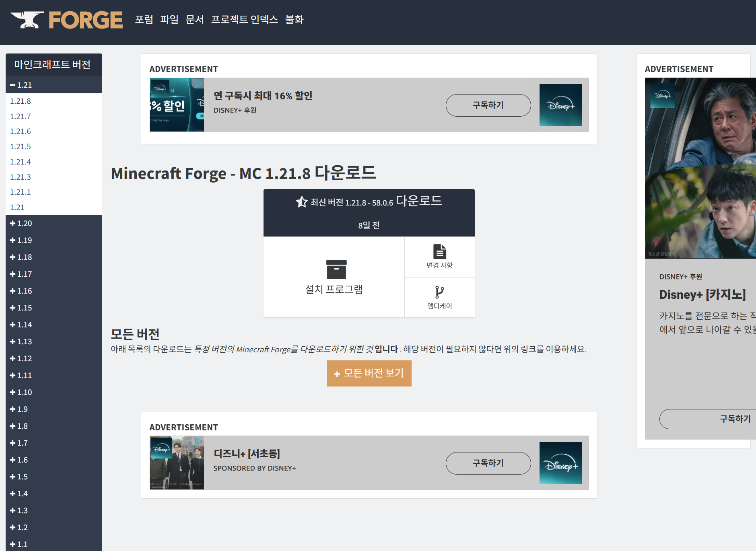The width and height of the screenshot is (756, 551).
Task: Expand the 1.8 version group
Action: 54,426
